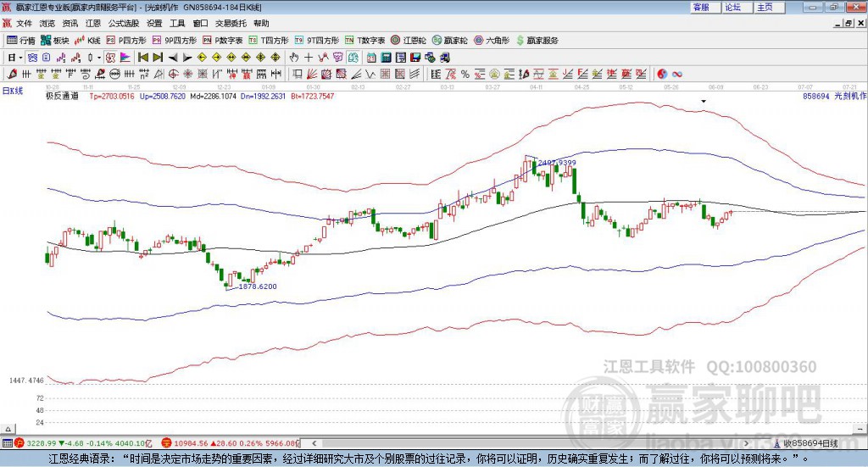The width and height of the screenshot is (868, 467).
Task: Open the 设置 menu
Action: coord(154,23)
